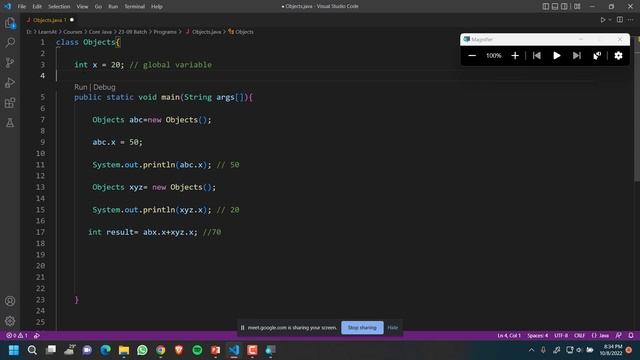This screenshot has width=640, height=360.
Task: Open the 23-09 Batch breadcrumb
Action: [x=133, y=32]
